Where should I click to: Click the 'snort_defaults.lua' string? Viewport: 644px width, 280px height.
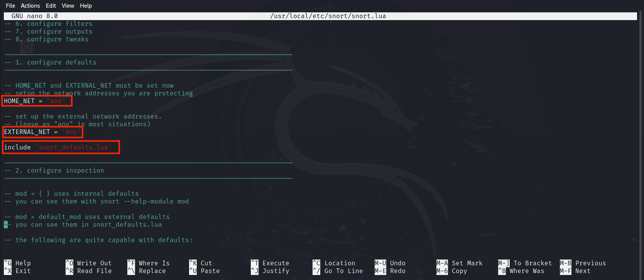(73, 147)
